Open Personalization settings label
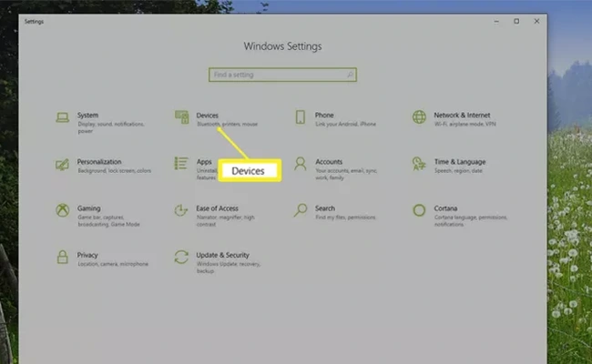The image size is (592, 364). click(99, 162)
